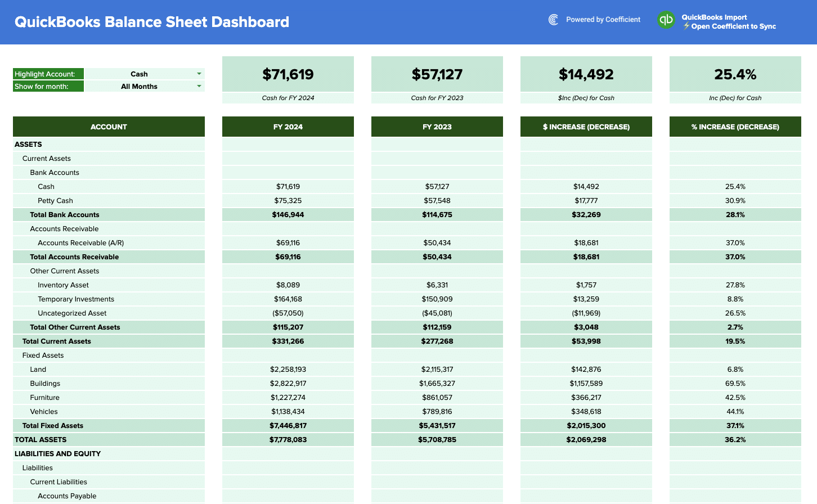Click the TOTAL ASSETS FY 2024 value

tap(288, 440)
